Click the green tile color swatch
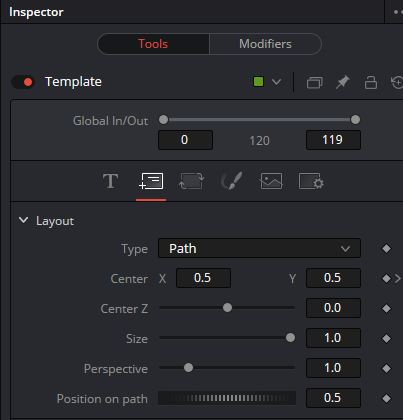This screenshot has height=420, width=403. coord(258,82)
